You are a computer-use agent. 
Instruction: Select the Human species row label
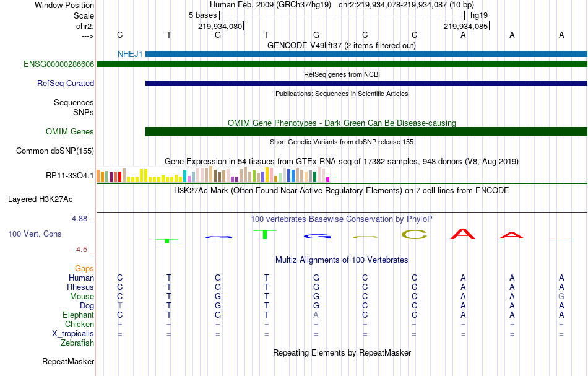pos(81,278)
